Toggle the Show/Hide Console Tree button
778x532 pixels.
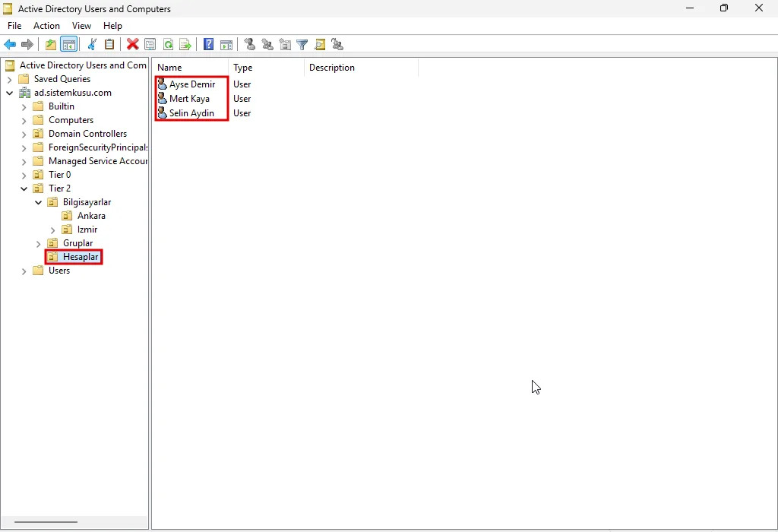point(68,45)
